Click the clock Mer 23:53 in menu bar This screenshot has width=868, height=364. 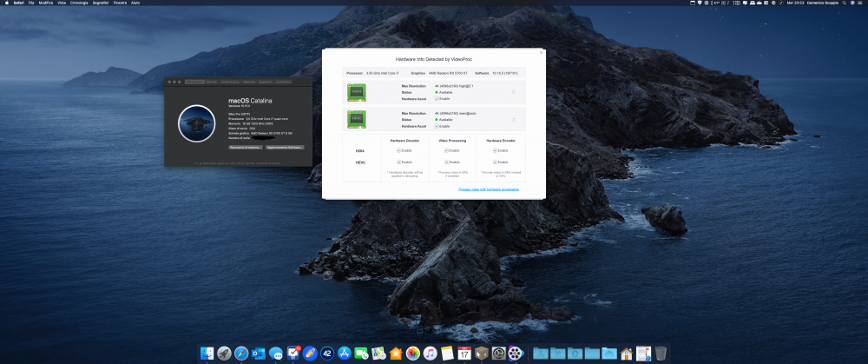(x=795, y=3)
